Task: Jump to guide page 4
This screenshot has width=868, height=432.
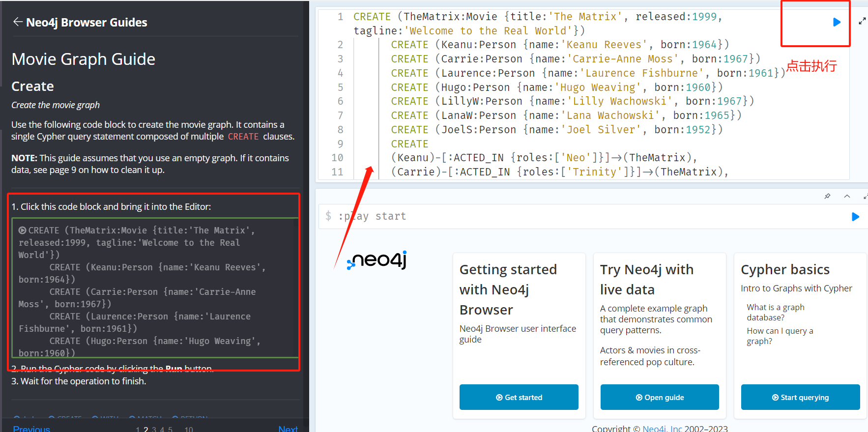Action: click(x=162, y=429)
